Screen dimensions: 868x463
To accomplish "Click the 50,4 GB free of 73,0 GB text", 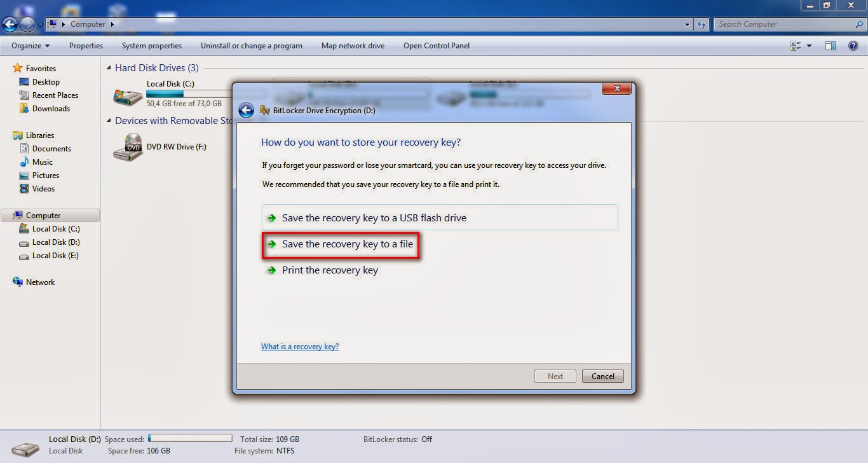I will coord(184,104).
